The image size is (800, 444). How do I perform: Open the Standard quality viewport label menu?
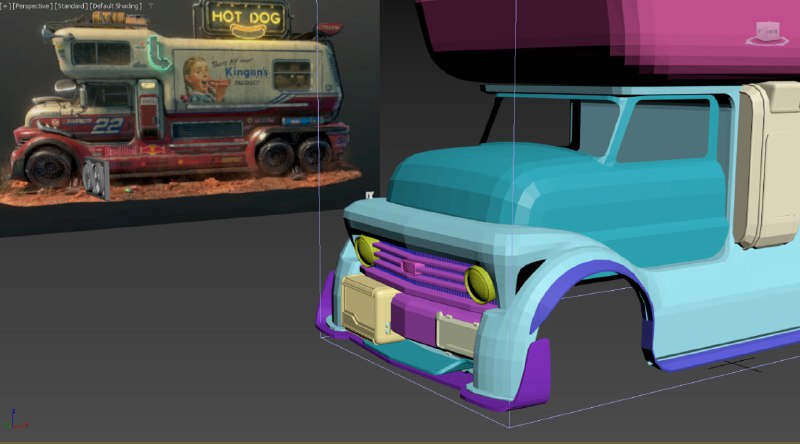pyautogui.click(x=71, y=6)
